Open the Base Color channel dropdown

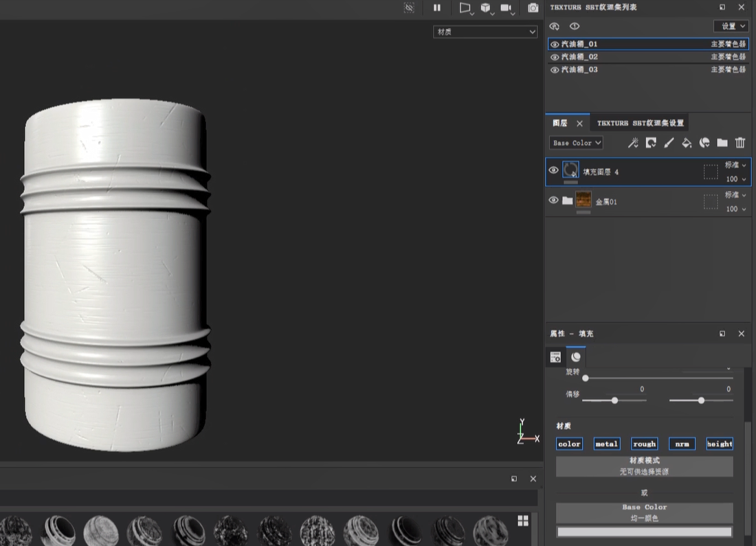click(x=576, y=143)
